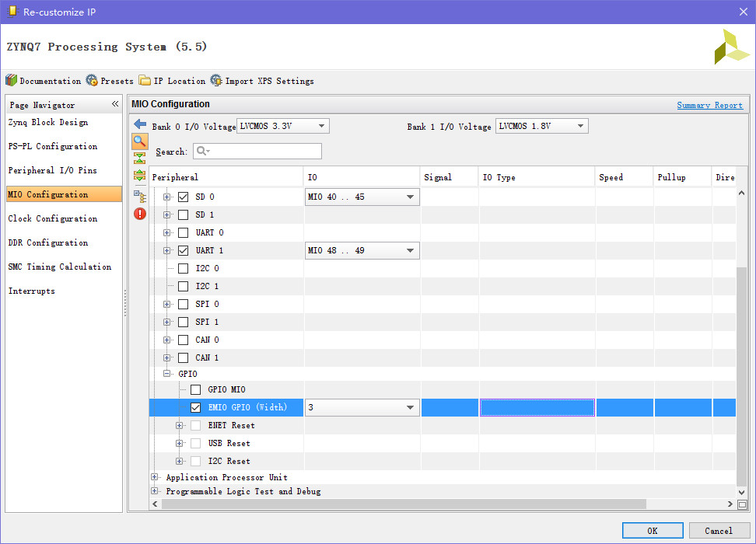The image size is (756, 544).
Task: Select MIO Configuration page
Action: (x=64, y=194)
